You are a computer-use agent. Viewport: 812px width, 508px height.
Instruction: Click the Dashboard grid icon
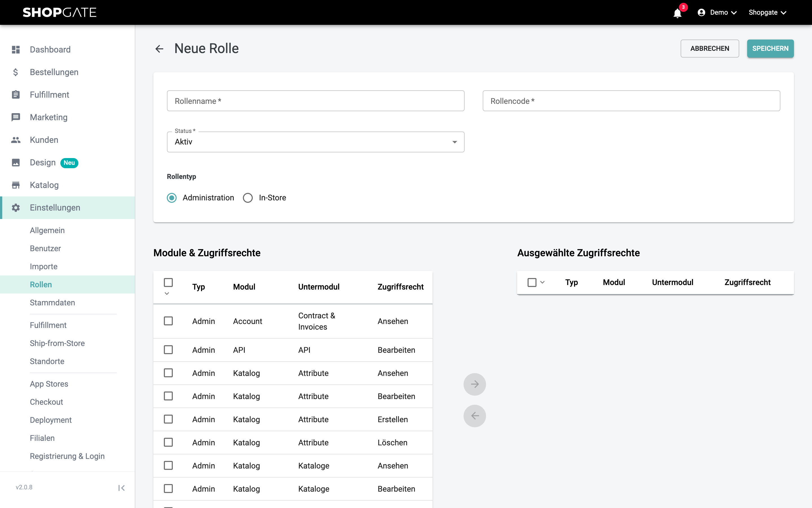pos(16,49)
